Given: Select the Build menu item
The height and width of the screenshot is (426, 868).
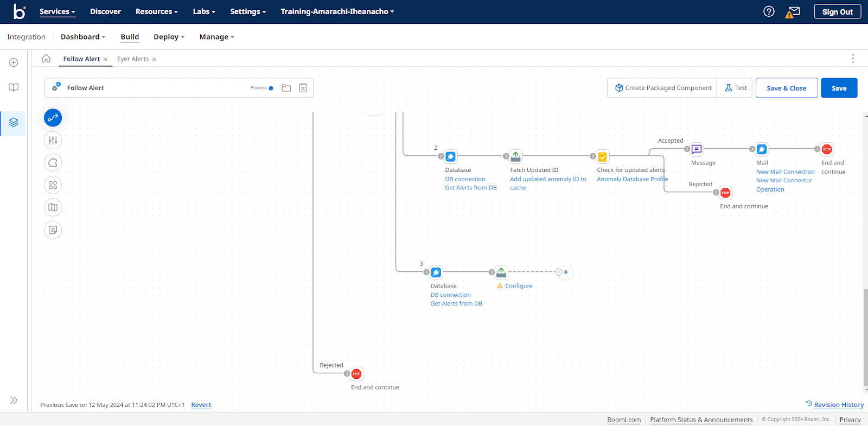Looking at the screenshot, I should coord(130,37).
